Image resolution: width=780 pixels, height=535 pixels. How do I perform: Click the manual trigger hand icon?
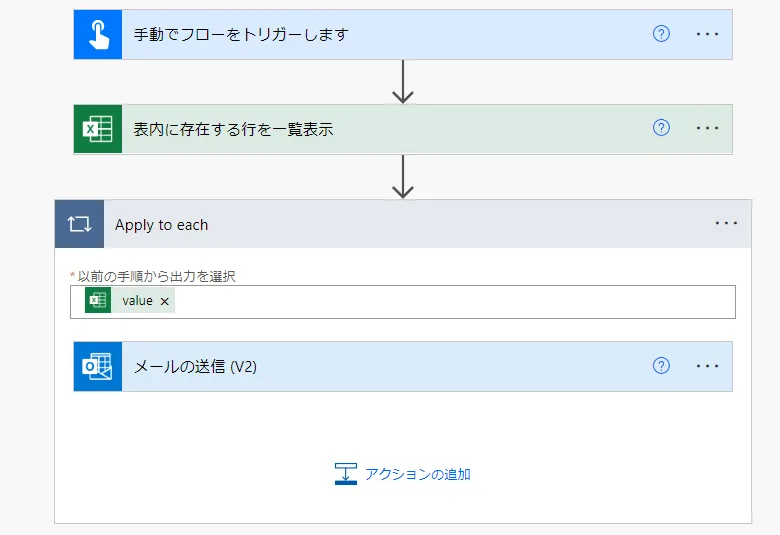point(98,34)
